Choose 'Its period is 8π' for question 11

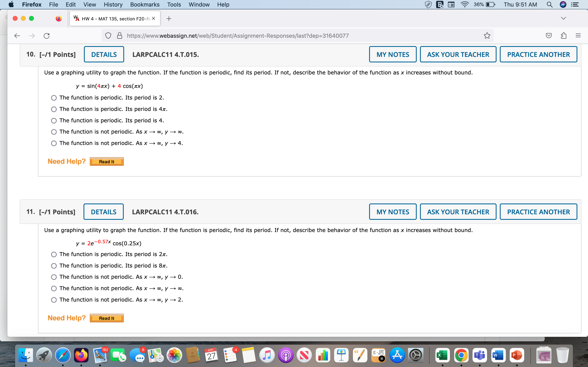point(54,265)
